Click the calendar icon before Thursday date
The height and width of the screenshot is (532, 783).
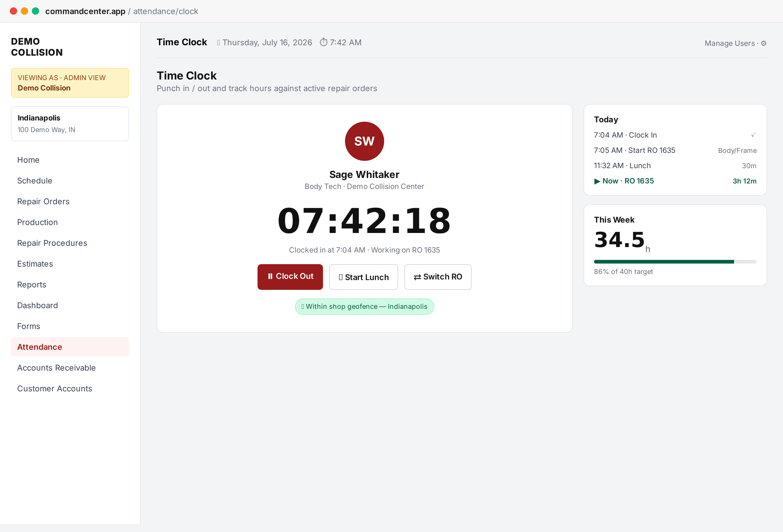tap(218, 43)
